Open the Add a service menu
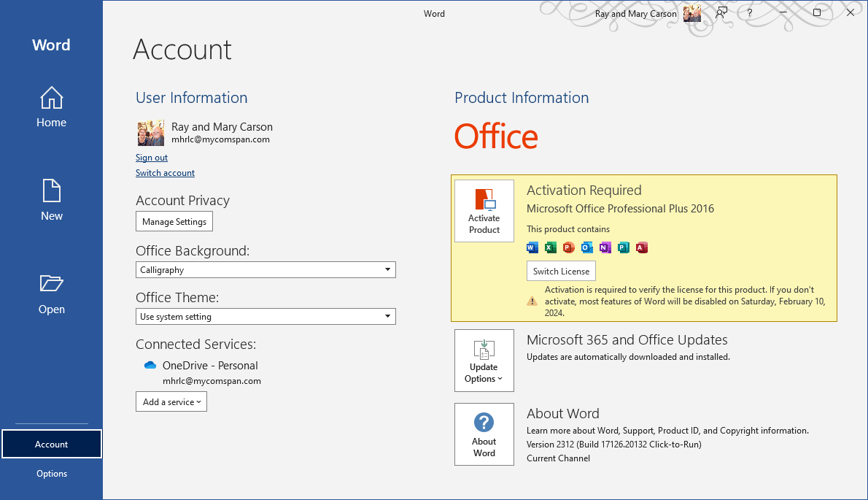 pyautogui.click(x=171, y=402)
